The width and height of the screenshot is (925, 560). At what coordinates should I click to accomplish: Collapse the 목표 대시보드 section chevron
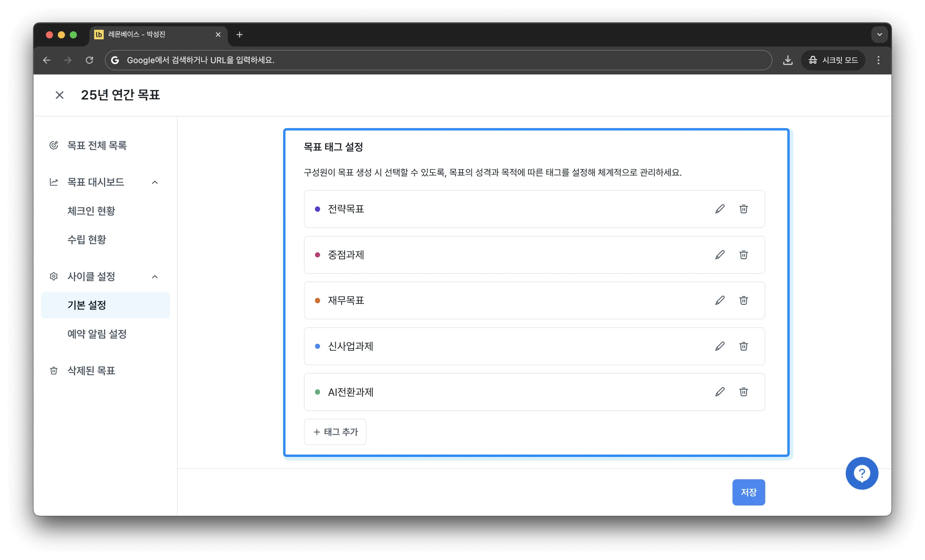pyautogui.click(x=155, y=182)
